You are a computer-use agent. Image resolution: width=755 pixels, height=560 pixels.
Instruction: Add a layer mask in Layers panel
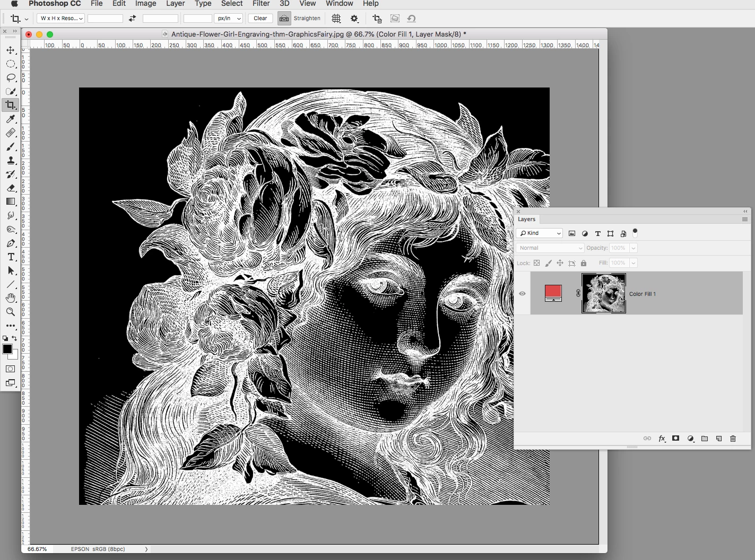click(675, 439)
